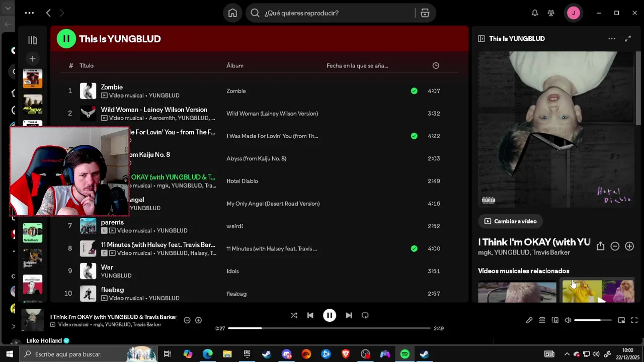
Task: Open the first related music video thumbnail
Action: pos(517,292)
